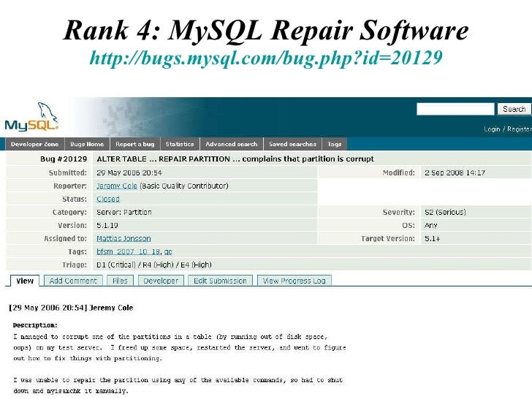Click the submitted date 29 May 2006 20:54
Viewport: 532px width, 399px height.
click(129, 172)
